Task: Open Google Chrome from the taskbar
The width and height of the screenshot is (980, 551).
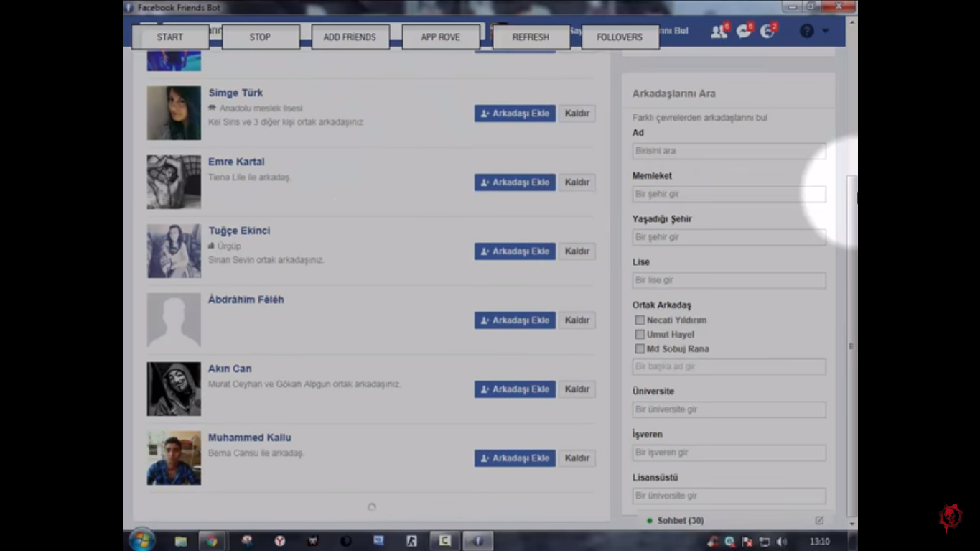Action: point(212,541)
